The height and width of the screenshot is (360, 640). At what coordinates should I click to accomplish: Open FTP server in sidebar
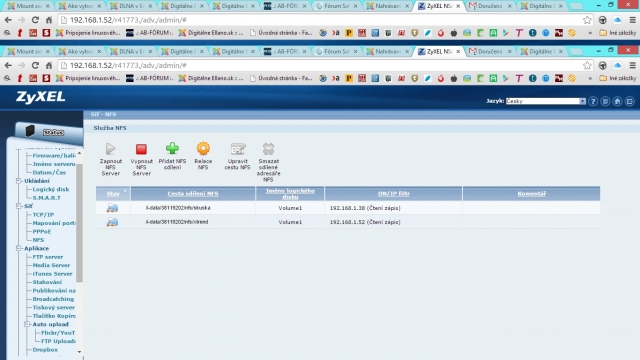[x=48, y=257]
